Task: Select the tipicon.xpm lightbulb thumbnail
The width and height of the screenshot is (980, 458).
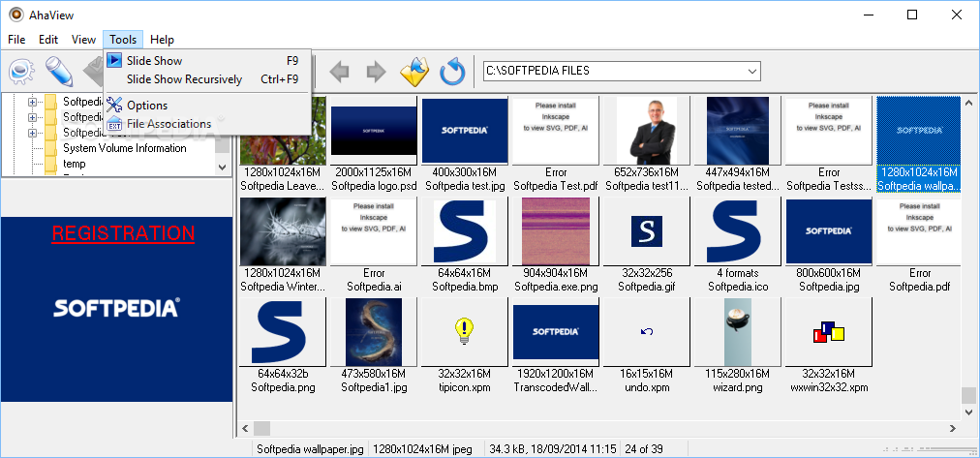Action: click(465, 332)
